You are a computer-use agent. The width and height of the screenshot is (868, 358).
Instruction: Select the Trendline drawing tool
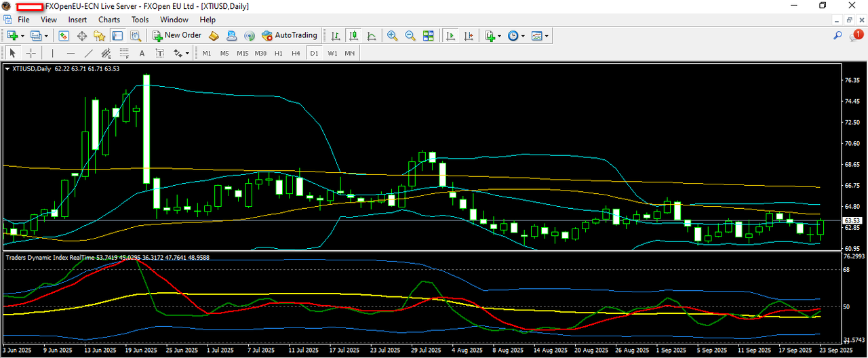[x=88, y=53]
